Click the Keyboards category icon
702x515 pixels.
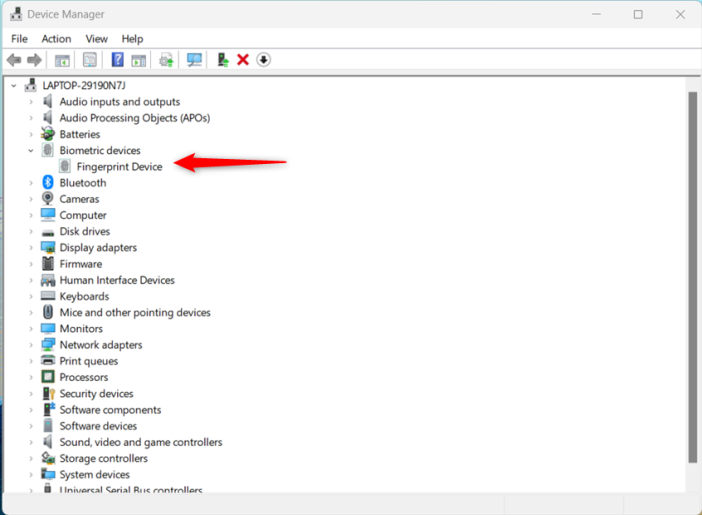[x=48, y=296]
